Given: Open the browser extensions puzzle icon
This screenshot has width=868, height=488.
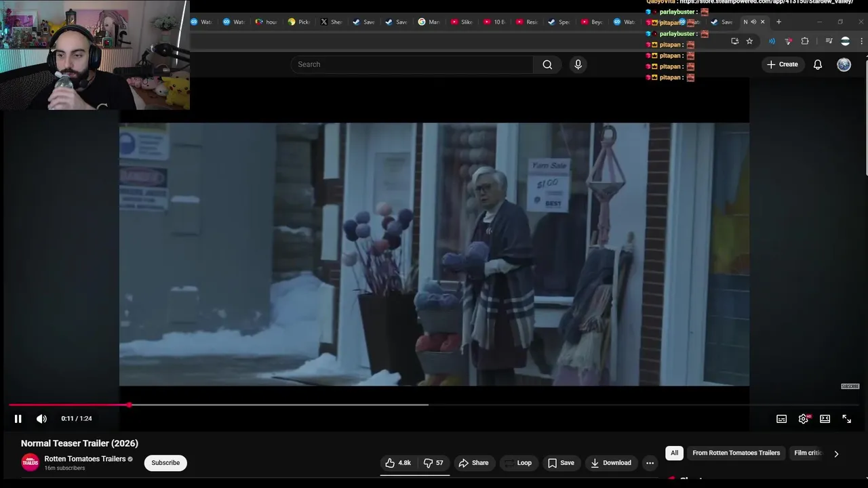Looking at the screenshot, I should 805,41.
